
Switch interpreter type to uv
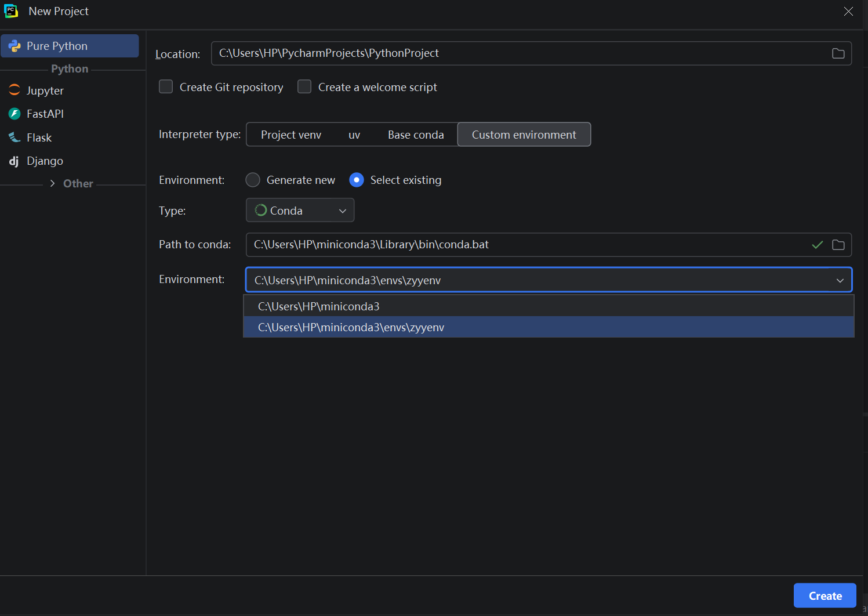tap(354, 135)
